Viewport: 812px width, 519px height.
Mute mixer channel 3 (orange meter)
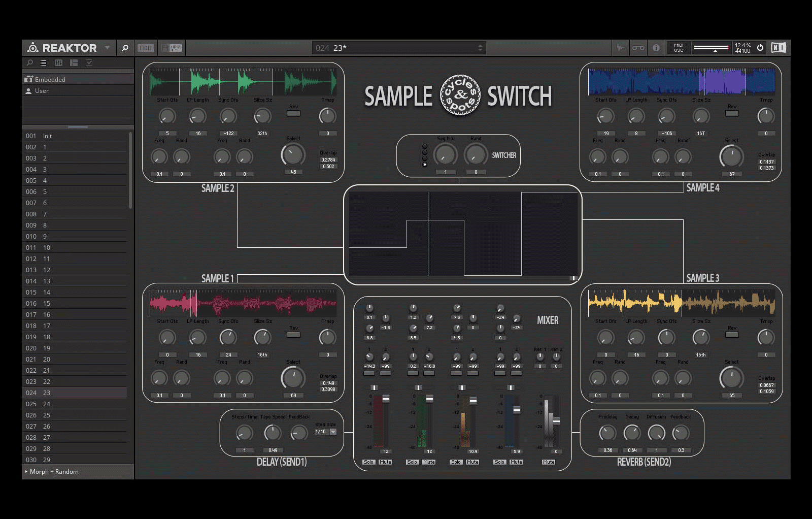pyautogui.click(x=472, y=462)
